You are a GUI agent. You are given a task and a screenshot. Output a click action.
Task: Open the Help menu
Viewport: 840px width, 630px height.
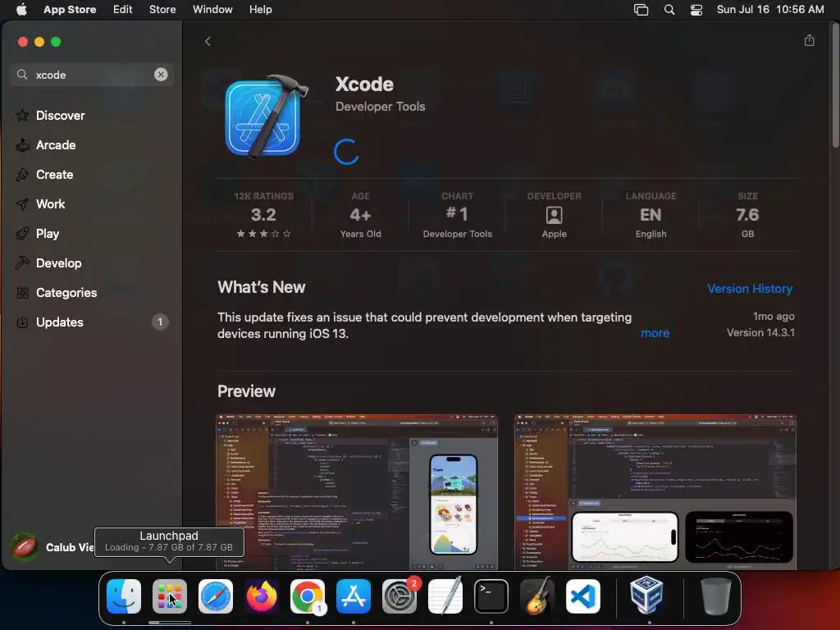click(260, 10)
